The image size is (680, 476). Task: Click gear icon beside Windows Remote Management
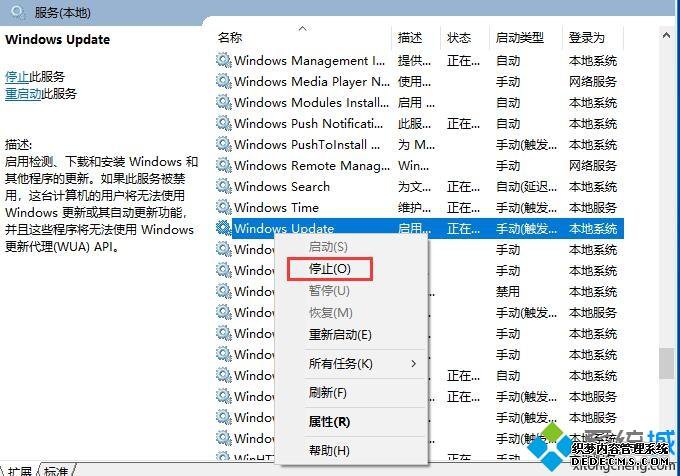pyautogui.click(x=224, y=165)
